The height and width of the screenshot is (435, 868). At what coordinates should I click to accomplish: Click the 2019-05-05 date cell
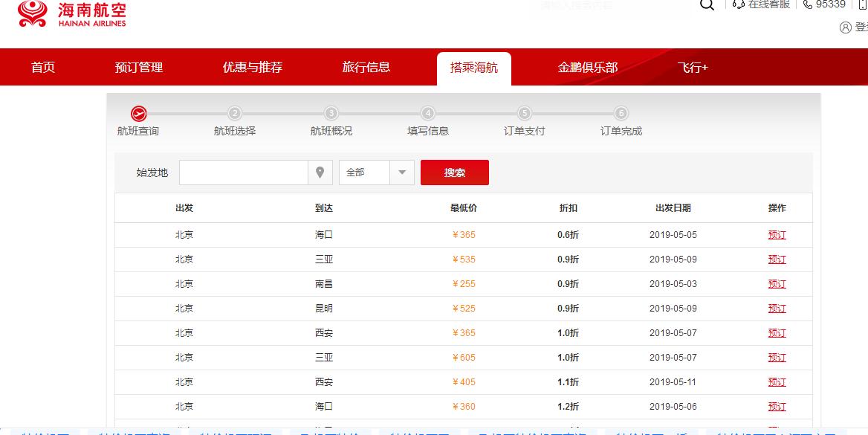[673, 235]
